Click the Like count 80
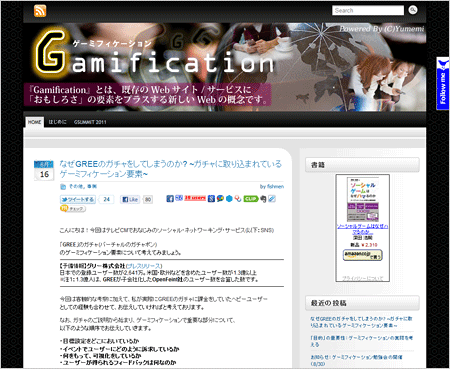 pyautogui.click(x=148, y=199)
